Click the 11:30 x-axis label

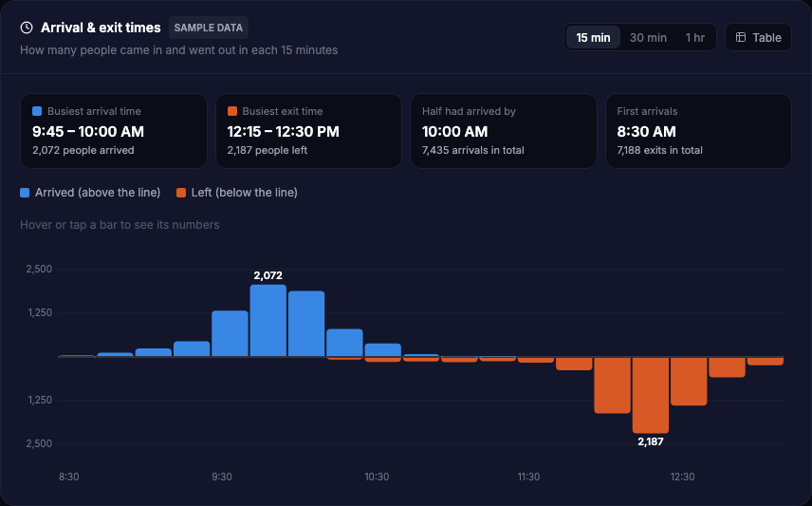point(528,477)
